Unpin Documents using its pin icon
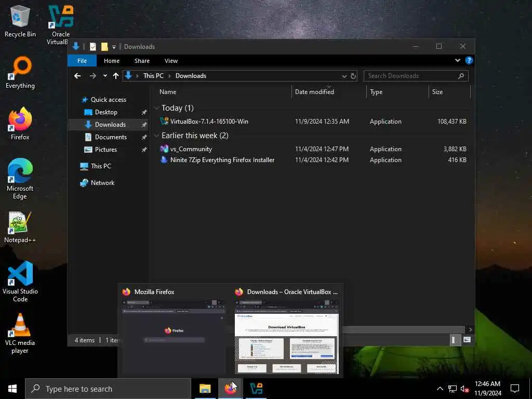Screen dimensions: 532x399 tap(144, 137)
